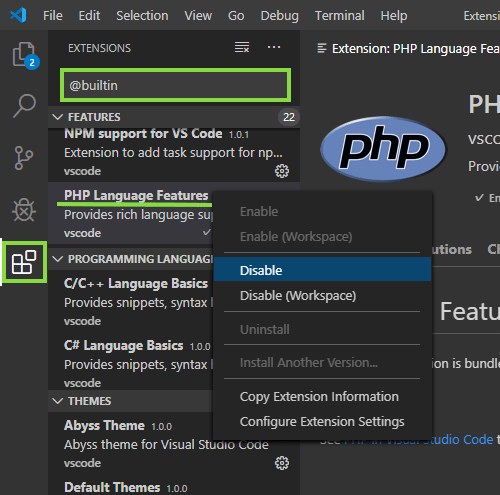The width and height of the screenshot is (500, 495).
Task: Select Copy Extension Information menu entry
Action: 322,397
